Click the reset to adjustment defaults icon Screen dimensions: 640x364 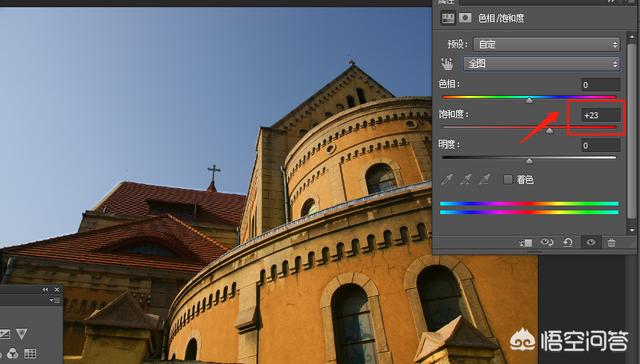(x=568, y=242)
